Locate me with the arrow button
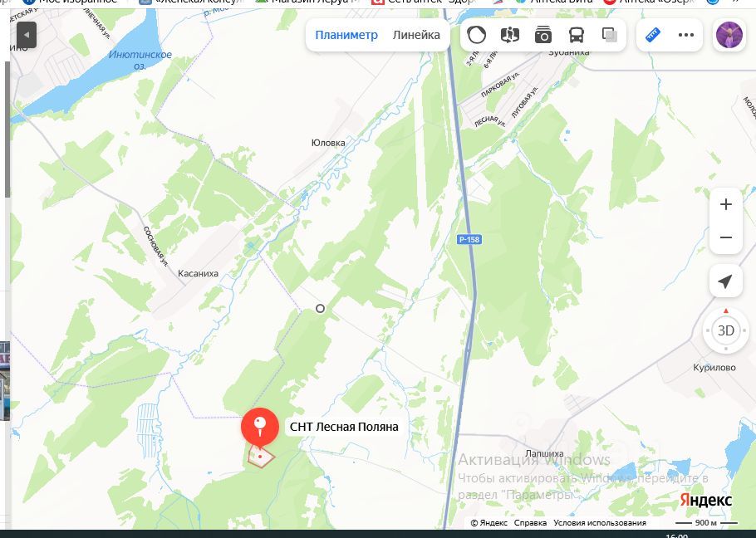Screen dimensions: 756x538 click(725, 281)
